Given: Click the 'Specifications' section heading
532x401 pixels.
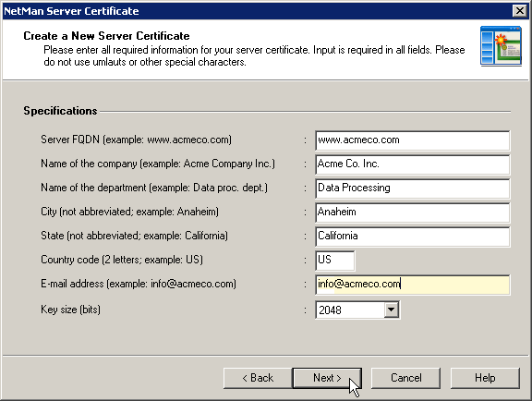Looking at the screenshot, I should coord(60,111).
